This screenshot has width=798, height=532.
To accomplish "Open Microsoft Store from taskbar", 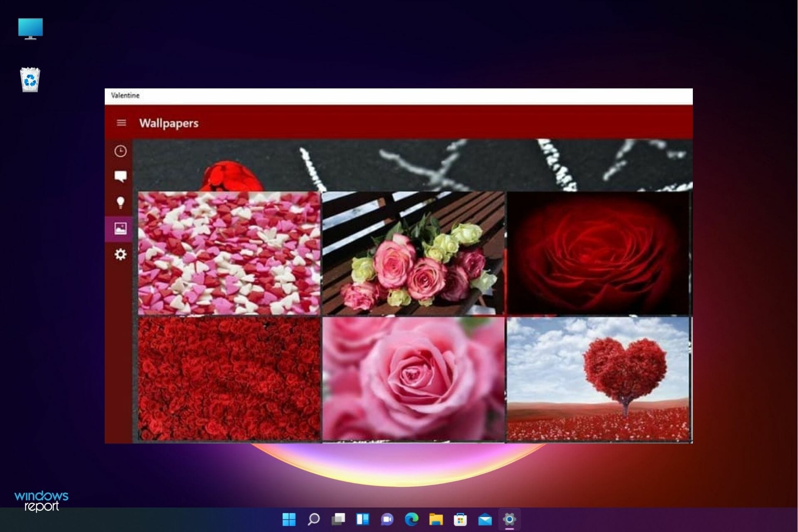I will (x=461, y=519).
